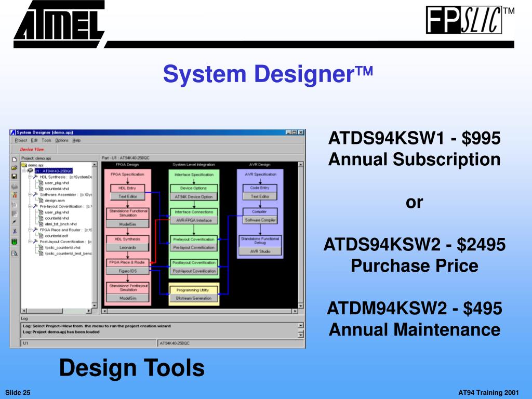
Task: Click the Software Compiler button
Action: [260, 220]
